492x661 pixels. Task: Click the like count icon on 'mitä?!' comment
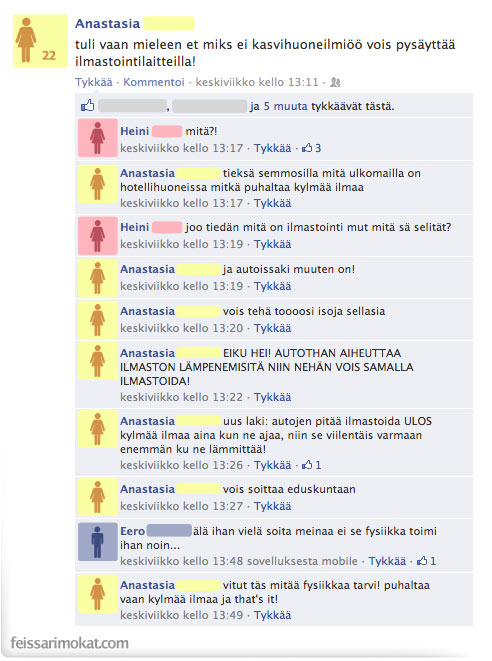(x=307, y=148)
